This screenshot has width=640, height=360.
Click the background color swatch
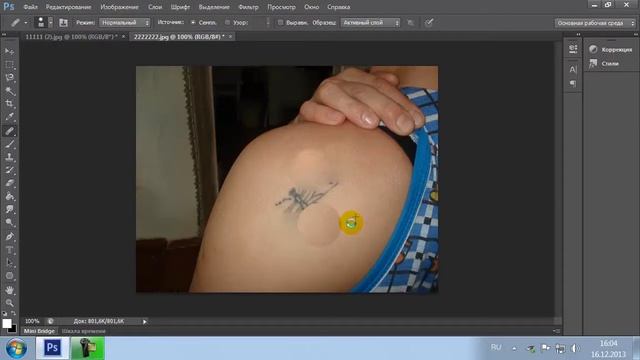[13, 329]
